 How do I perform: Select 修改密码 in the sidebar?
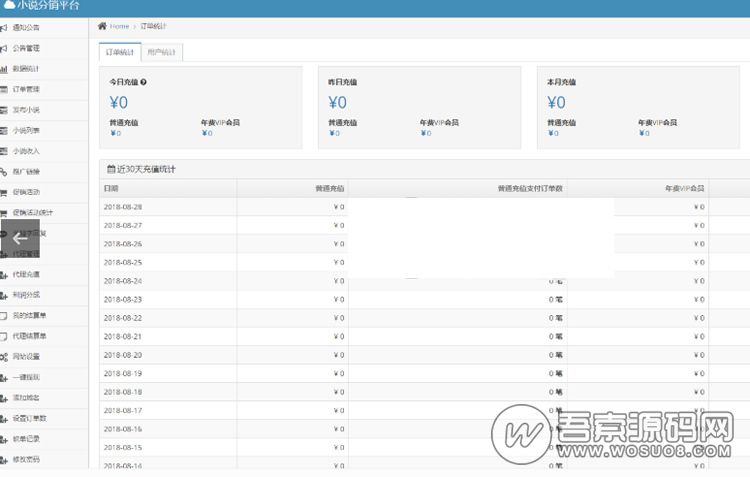click(26, 459)
